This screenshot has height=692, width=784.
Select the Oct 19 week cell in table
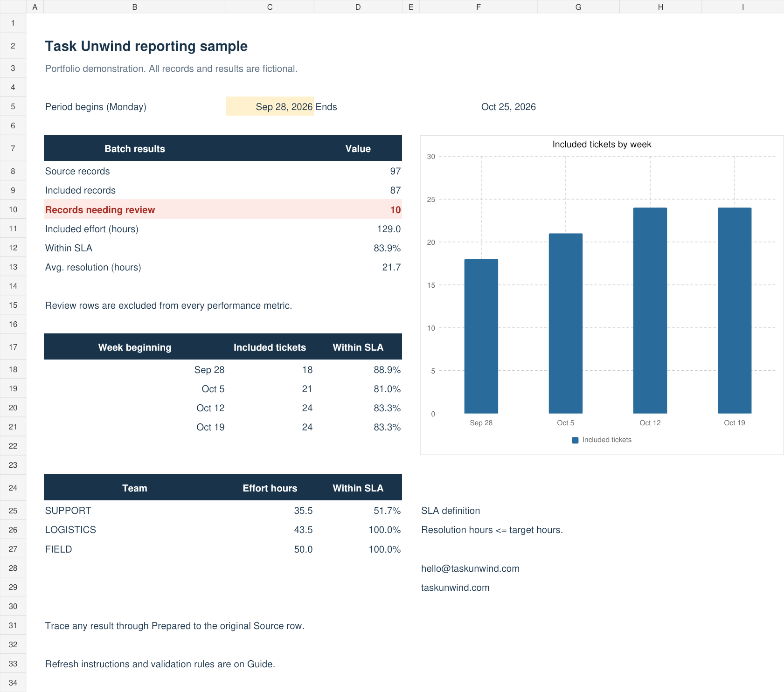pos(135,427)
